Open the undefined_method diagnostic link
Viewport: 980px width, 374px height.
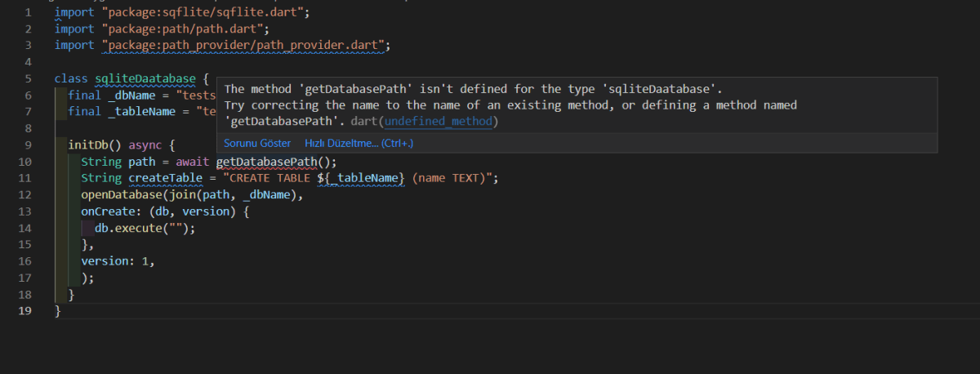click(439, 122)
